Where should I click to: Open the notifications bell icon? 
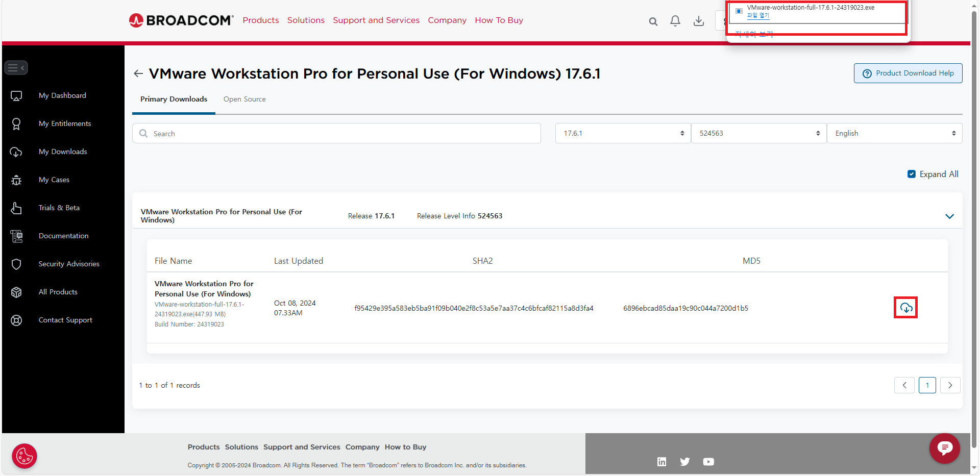[x=675, y=21]
